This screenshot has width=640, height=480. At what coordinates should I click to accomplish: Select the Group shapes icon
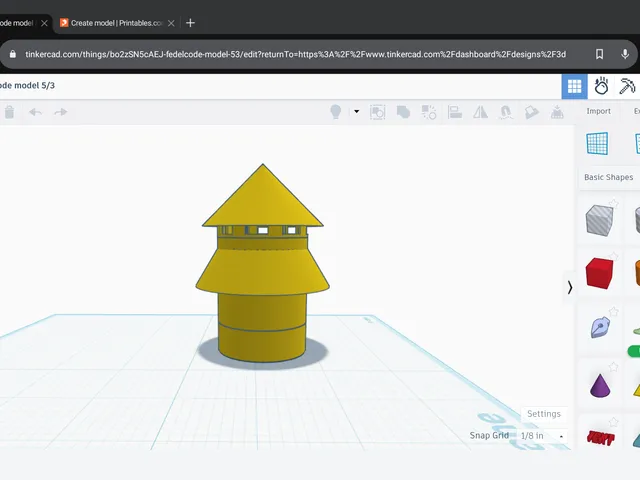[403, 112]
